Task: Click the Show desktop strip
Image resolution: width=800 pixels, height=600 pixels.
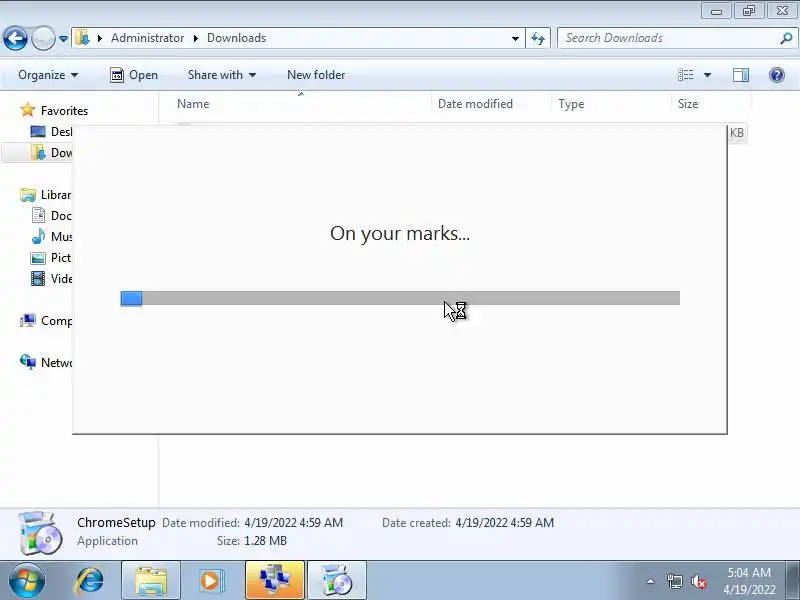Action: pos(792,581)
